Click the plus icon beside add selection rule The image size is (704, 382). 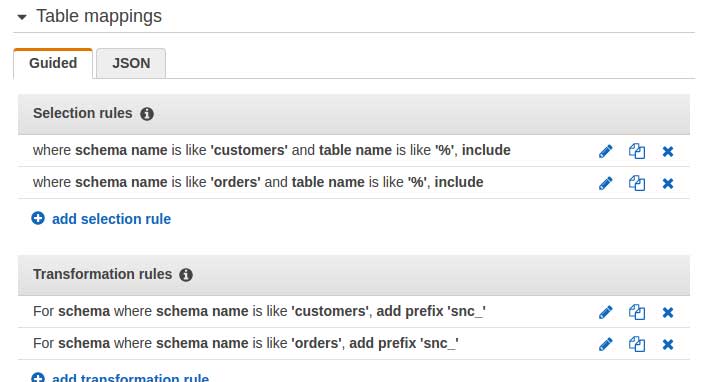point(38,219)
